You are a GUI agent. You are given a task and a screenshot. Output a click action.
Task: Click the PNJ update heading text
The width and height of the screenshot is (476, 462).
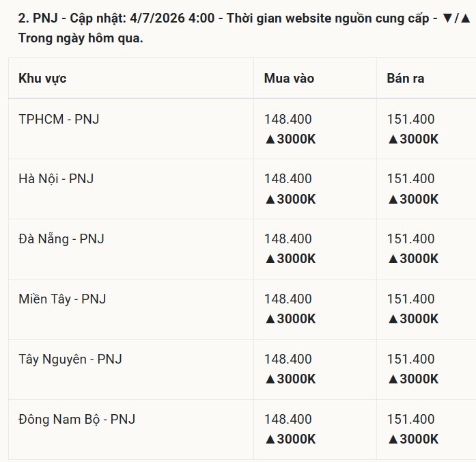244,28
